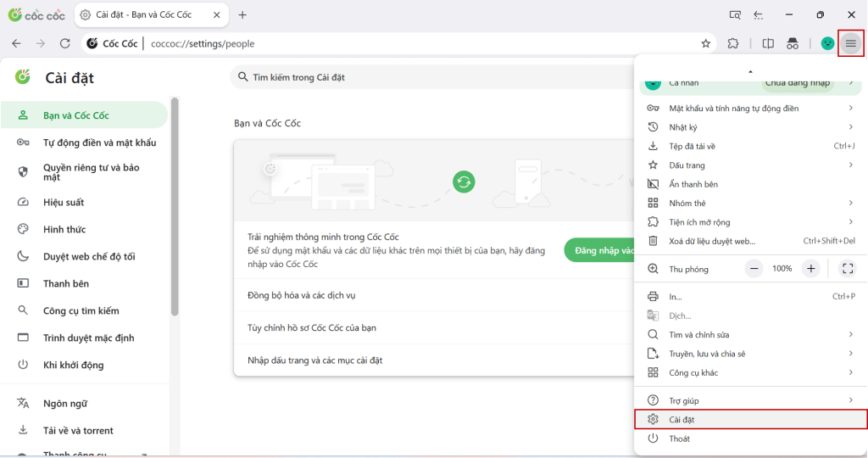Open the hamburger main menu button

tap(851, 43)
